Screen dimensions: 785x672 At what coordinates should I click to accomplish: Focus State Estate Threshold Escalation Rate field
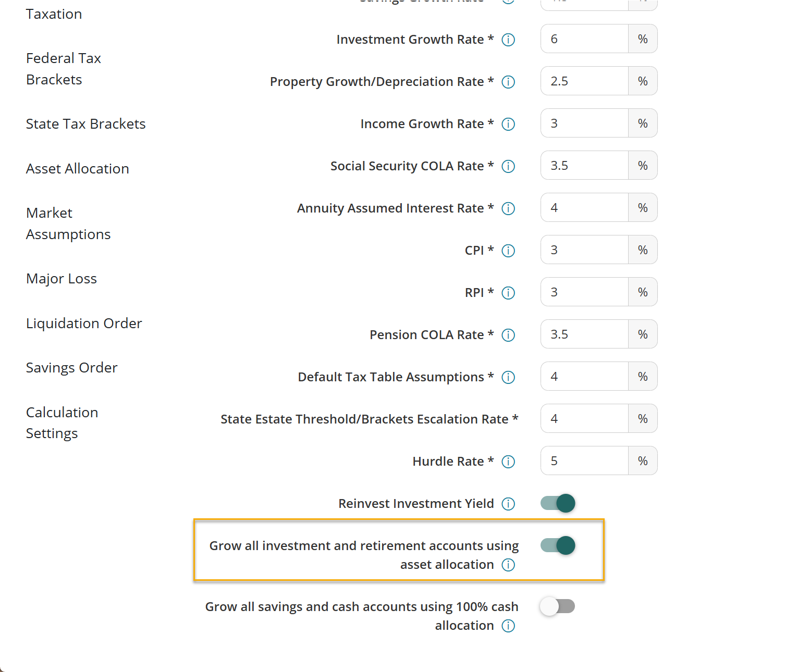584,418
